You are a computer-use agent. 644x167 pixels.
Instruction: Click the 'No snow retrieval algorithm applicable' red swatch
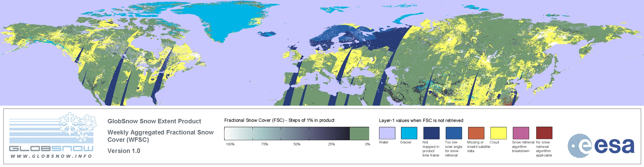[544, 133]
